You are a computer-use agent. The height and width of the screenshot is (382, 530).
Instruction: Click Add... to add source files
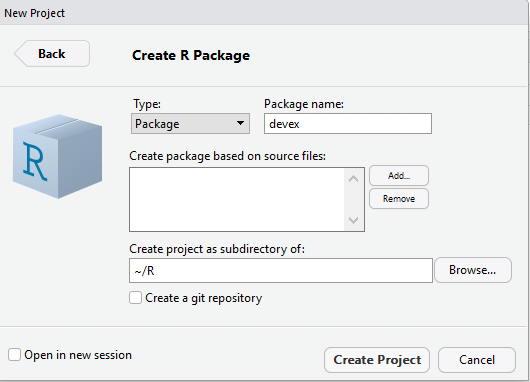[x=399, y=175]
